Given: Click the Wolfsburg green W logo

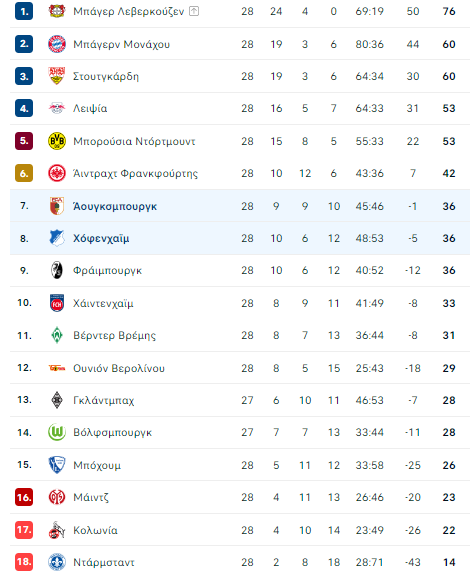Looking at the screenshot, I should click(x=57, y=432).
